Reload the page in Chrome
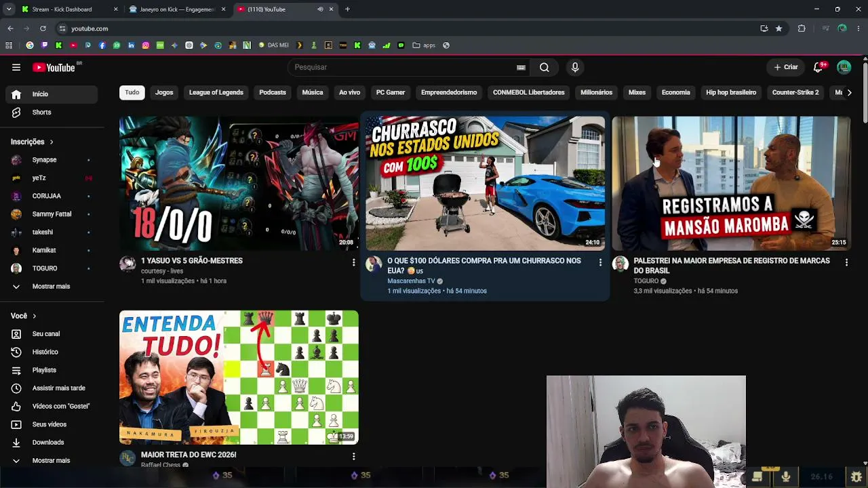The height and width of the screenshot is (488, 868). [x=43, y=28]
